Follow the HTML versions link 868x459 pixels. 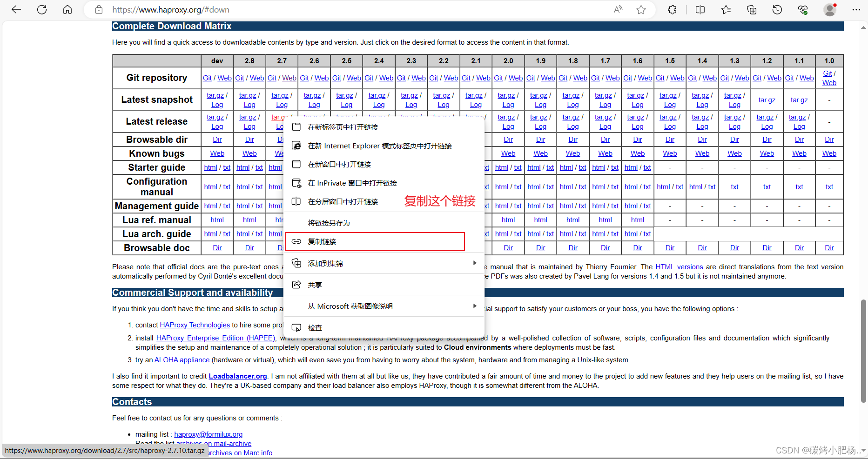[679, 266]
